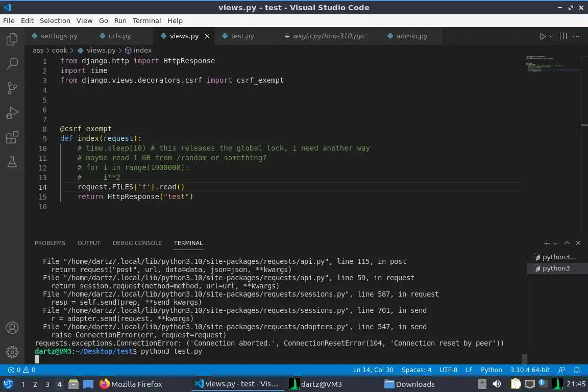Open the Manage gear menu
Screen dimensions: 588x392
pos(12,352)
